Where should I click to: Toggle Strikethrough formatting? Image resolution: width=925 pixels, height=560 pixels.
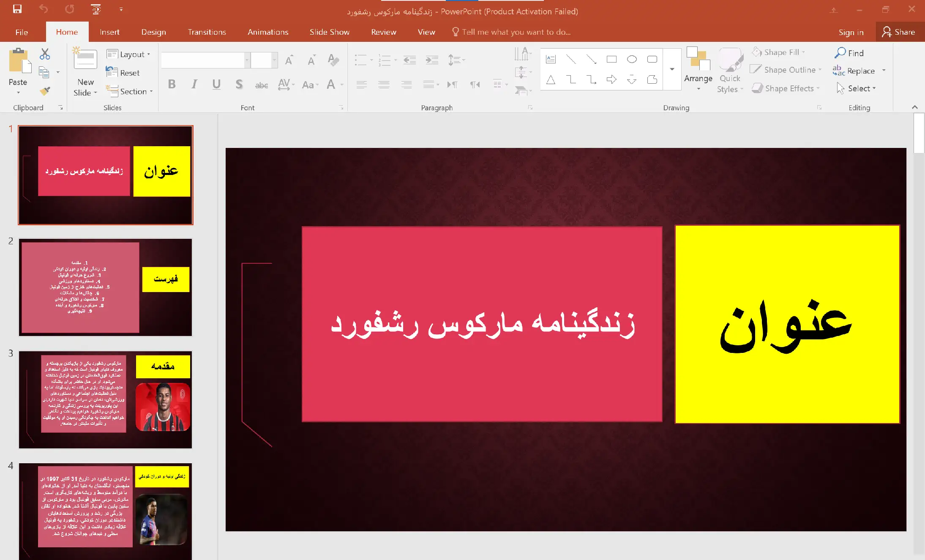click(262, 85)
